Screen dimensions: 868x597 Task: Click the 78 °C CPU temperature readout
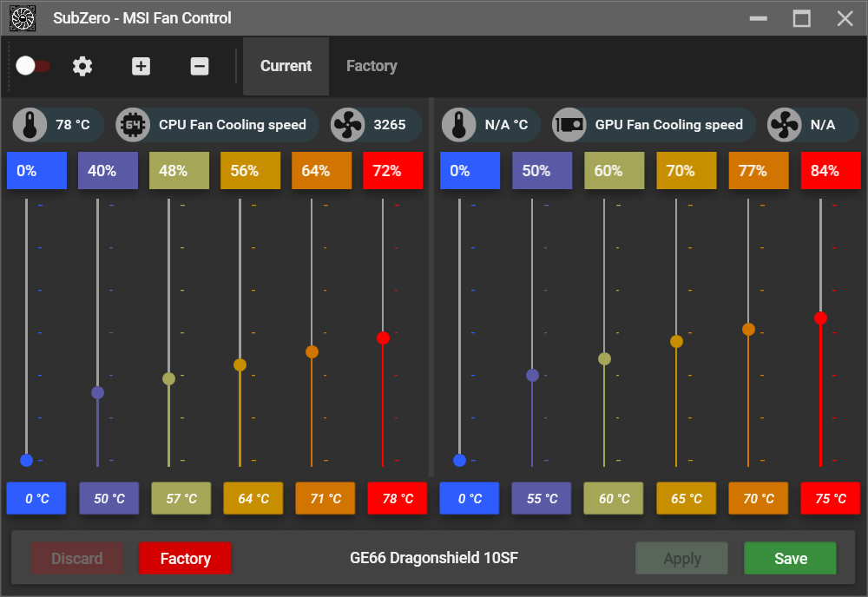pos(73,124)
